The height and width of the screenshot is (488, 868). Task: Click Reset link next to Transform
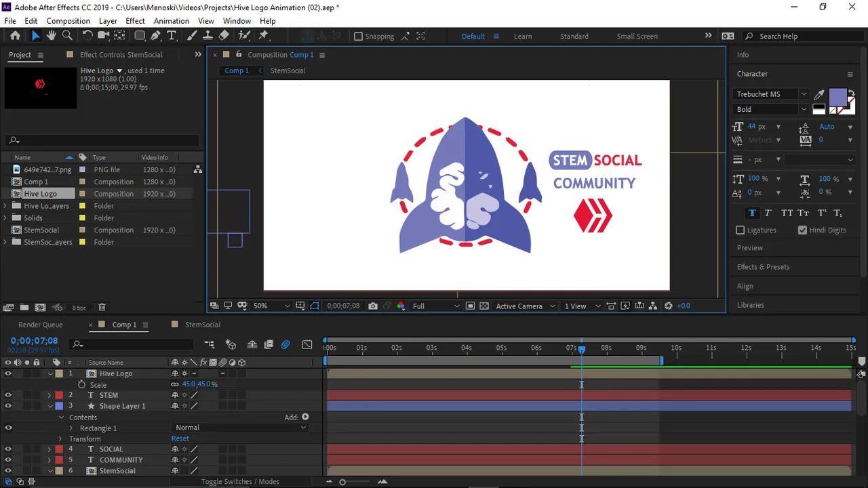coord(180,439)
